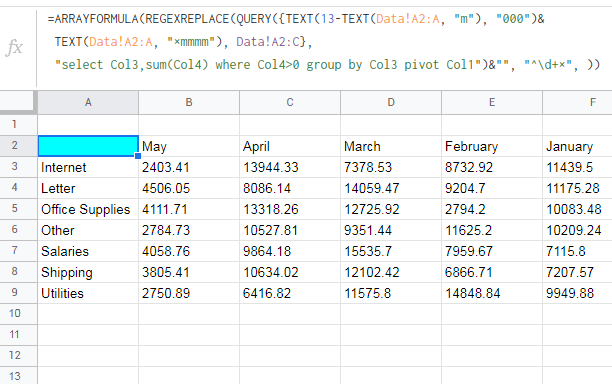
Task: Click cell with value 2784.73
Action: point(189,230)
